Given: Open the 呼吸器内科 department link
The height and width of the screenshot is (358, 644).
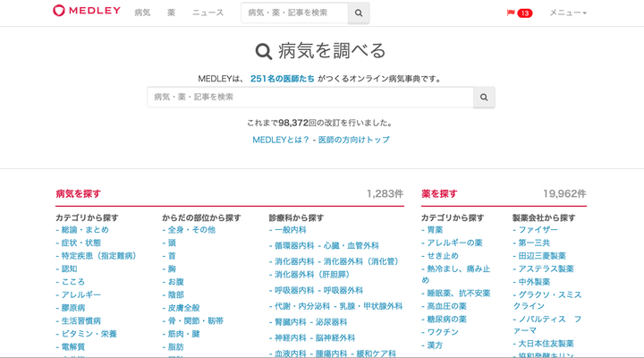Looking at the screenshot, I should pyautogui.click(x=294, y=291).
